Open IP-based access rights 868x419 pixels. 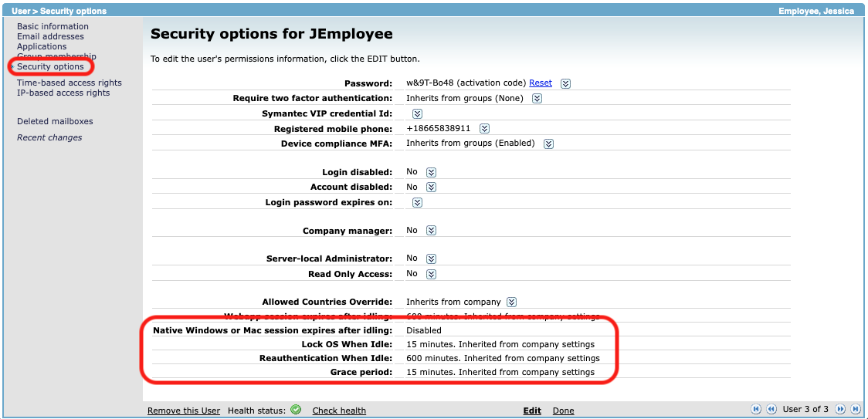pyautogui.click(x=63, y=93)
